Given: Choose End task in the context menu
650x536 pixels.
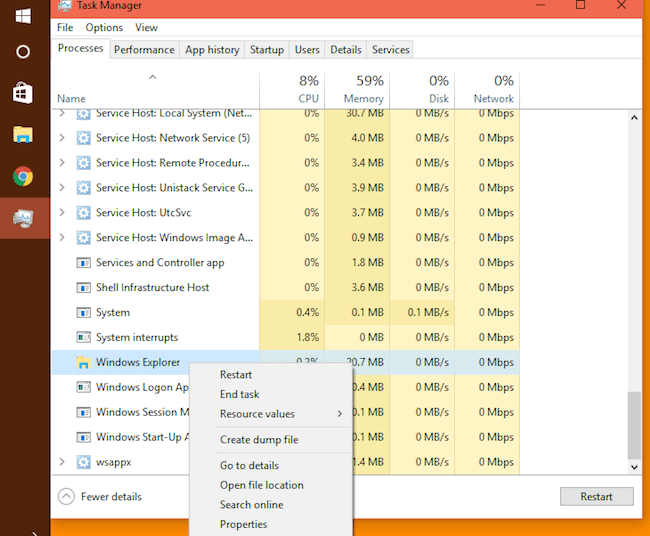Looking at the screenshot, I should 240,394.
